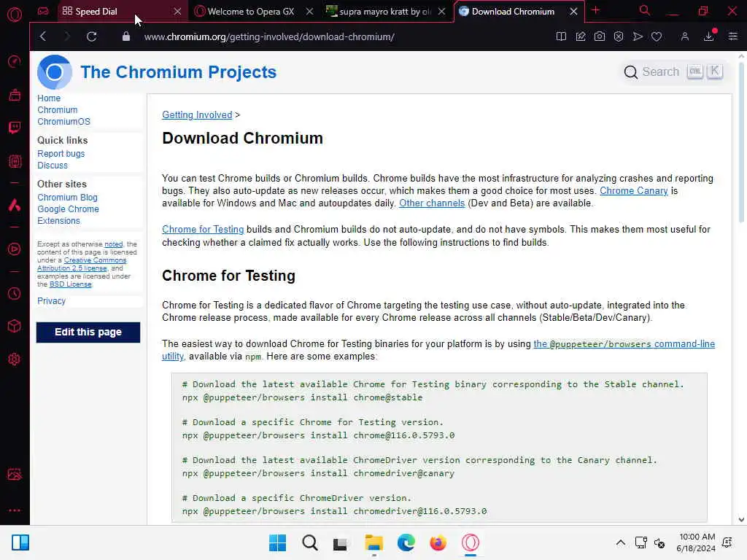Open the Home link in sidebar
The height and width of the screenshot is (560, 747).
[x=49, y=98]
